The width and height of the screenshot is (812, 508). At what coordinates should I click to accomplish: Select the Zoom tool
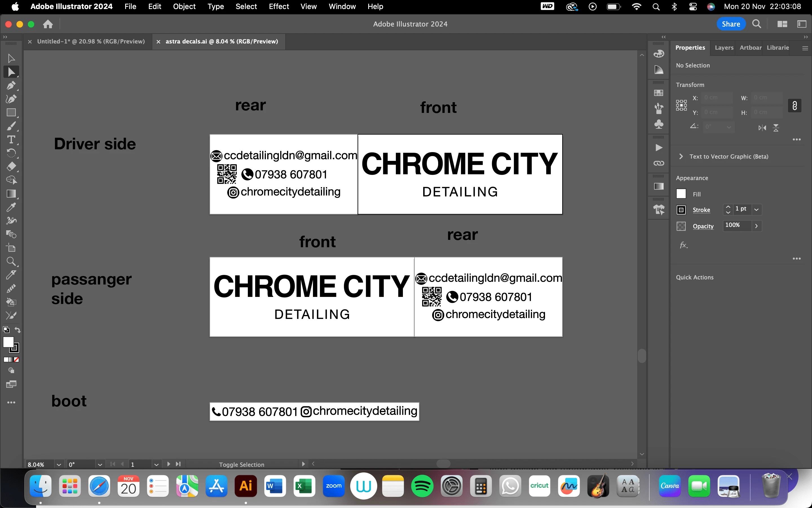[x=11, y=261]
